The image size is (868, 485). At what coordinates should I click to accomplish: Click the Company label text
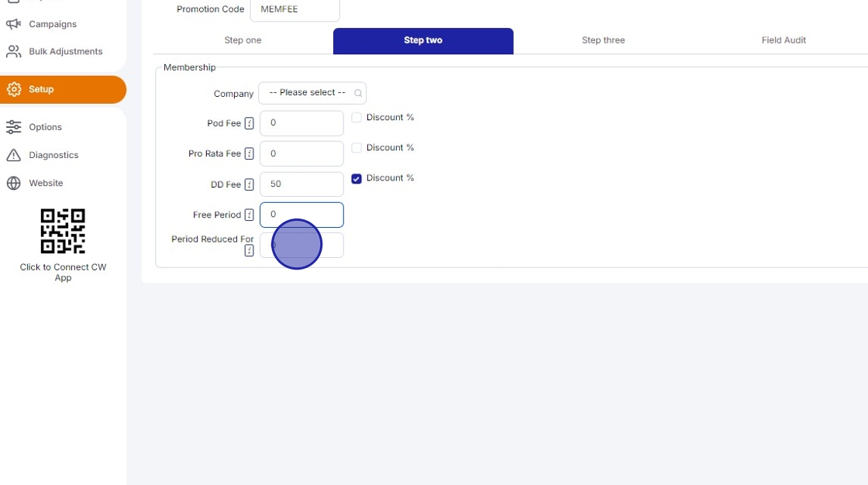tap(233, 94)
